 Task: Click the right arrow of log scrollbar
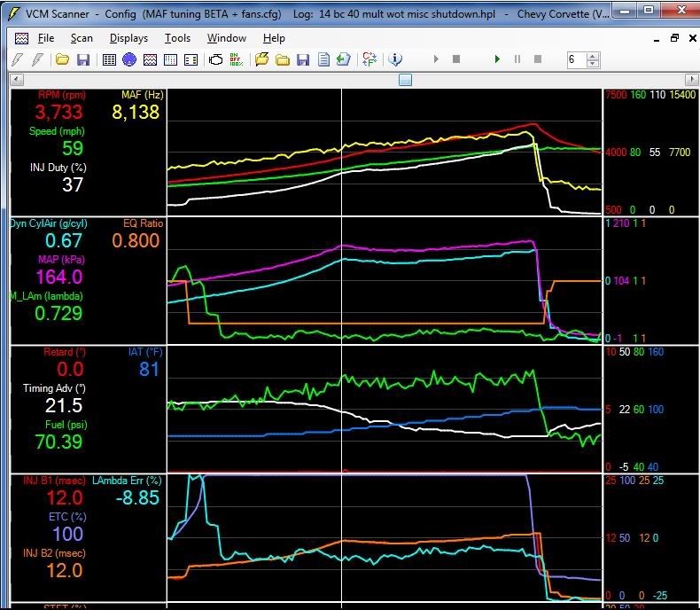(691, 80)
